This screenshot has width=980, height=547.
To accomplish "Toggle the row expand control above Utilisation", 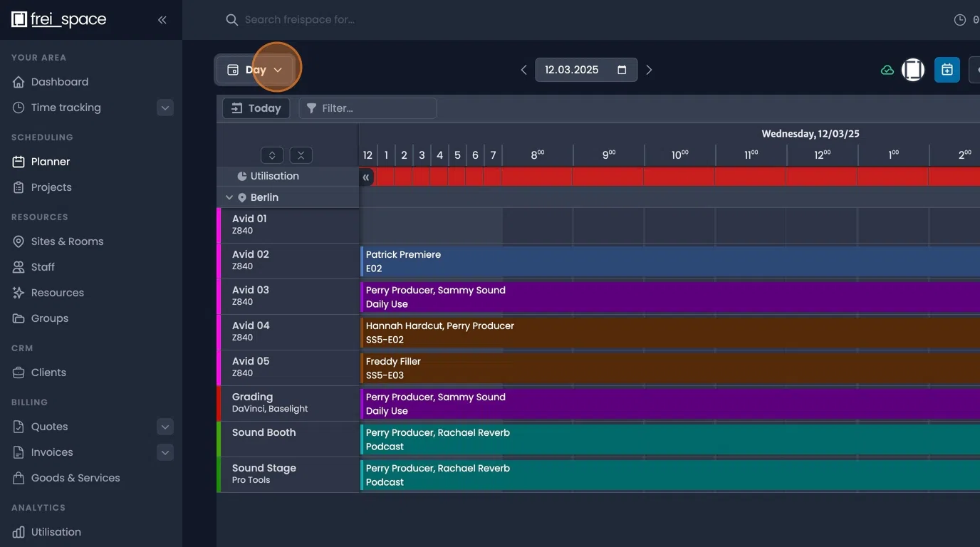I will click(x=271, y=155).
